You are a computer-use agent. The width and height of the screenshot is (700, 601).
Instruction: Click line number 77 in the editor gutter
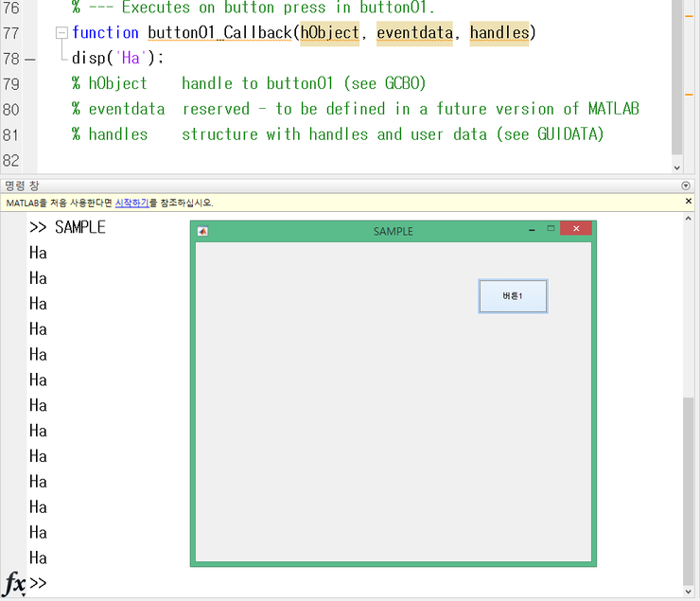pos(11,33)
